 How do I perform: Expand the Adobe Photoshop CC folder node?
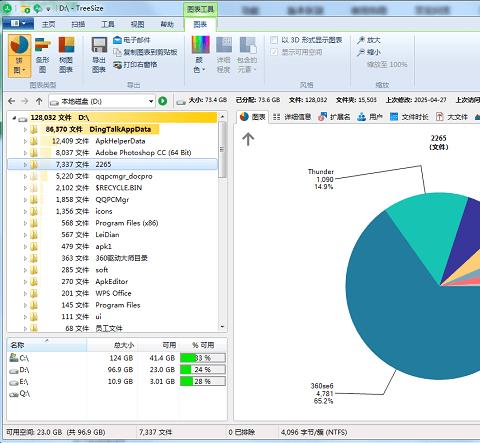tap(25, 153)
